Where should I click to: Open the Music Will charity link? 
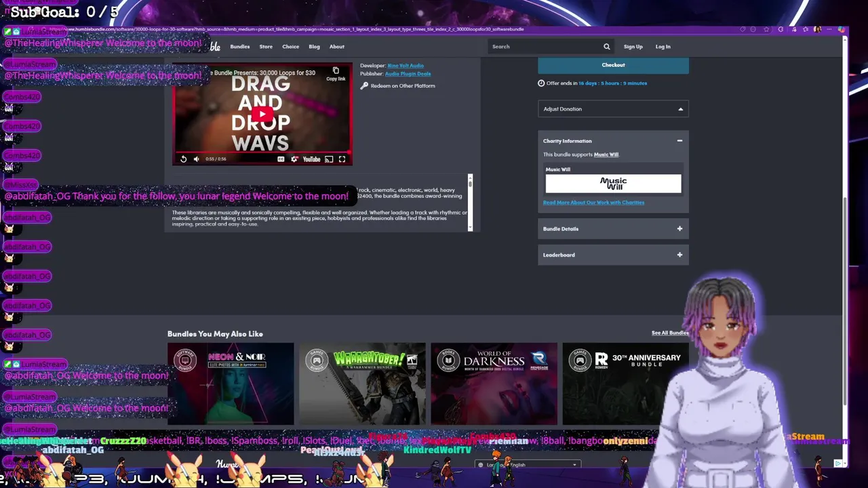(606, 155)
